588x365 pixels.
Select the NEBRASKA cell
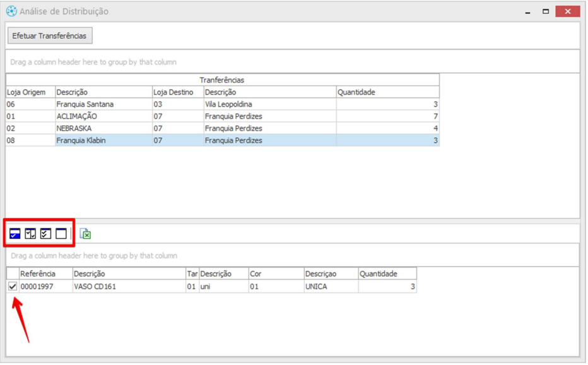(104, 128)
